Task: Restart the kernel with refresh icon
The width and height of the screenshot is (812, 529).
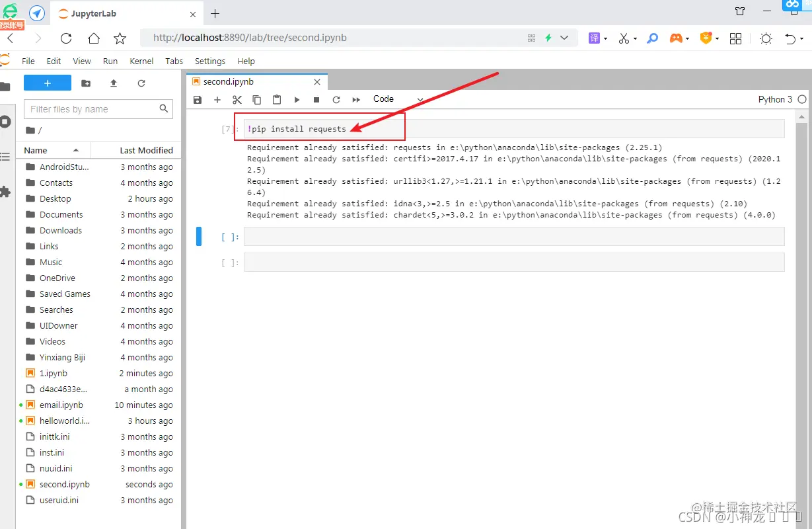Action: coord(336,100)
